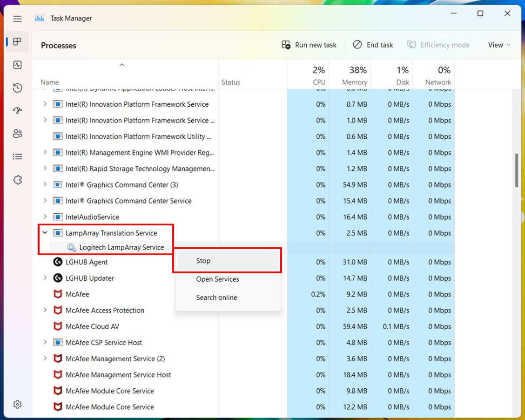Viewport: 525px width, 420px height.
Task: Click the McAfee Access Protection icon
Action: click(58, 310)
